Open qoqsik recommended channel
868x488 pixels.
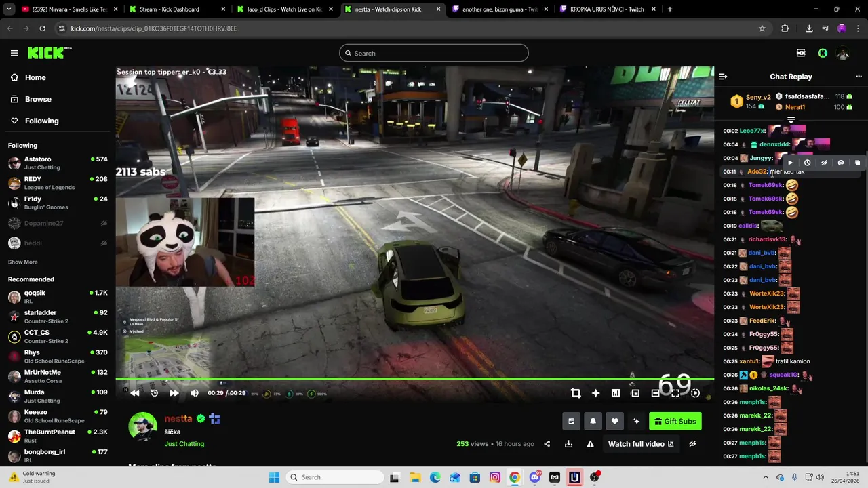tap(57, 297)
